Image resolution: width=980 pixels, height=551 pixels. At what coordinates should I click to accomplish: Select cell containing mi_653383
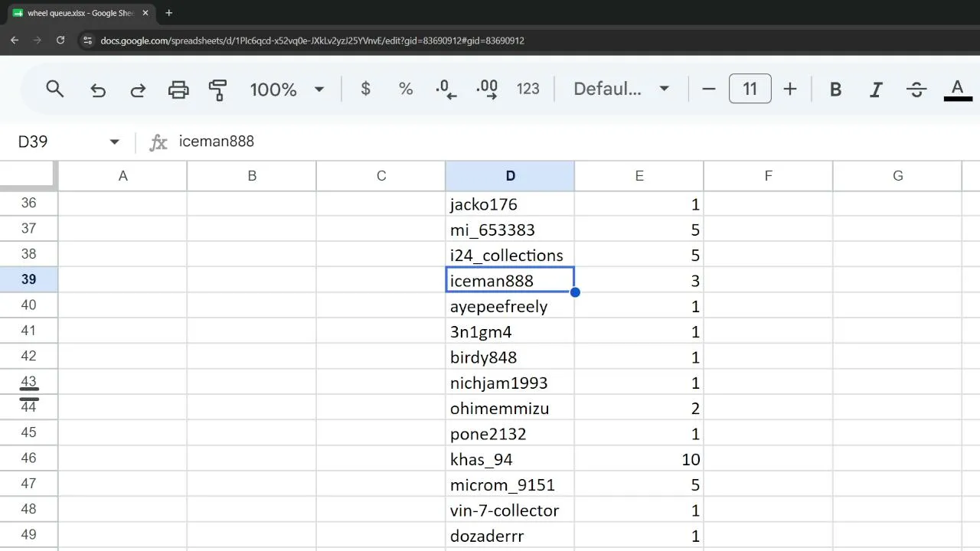(x=510, y=230)
